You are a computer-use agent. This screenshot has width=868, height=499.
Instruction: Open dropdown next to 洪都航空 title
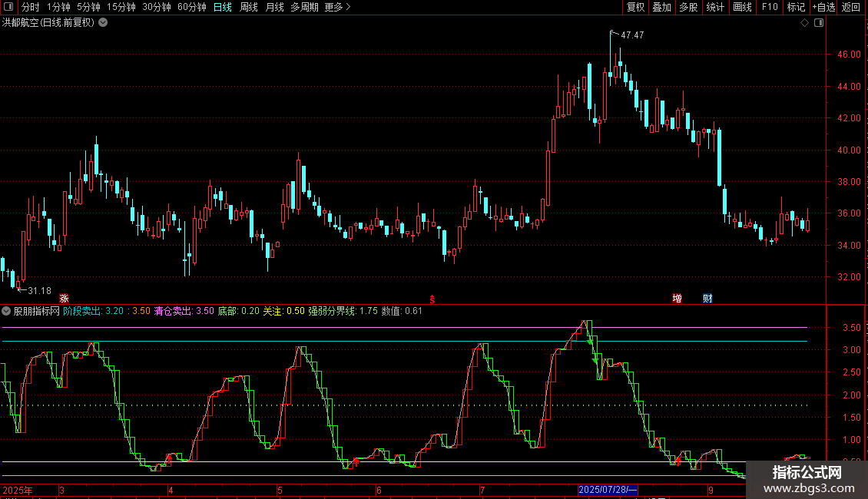(103, 23)
